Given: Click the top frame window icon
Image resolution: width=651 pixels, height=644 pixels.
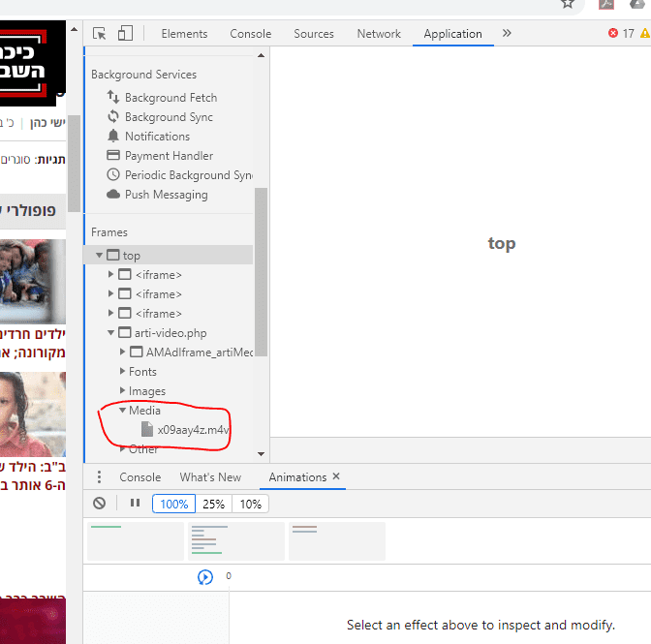Looking at the screenshot, I should (x=113, y=255).
